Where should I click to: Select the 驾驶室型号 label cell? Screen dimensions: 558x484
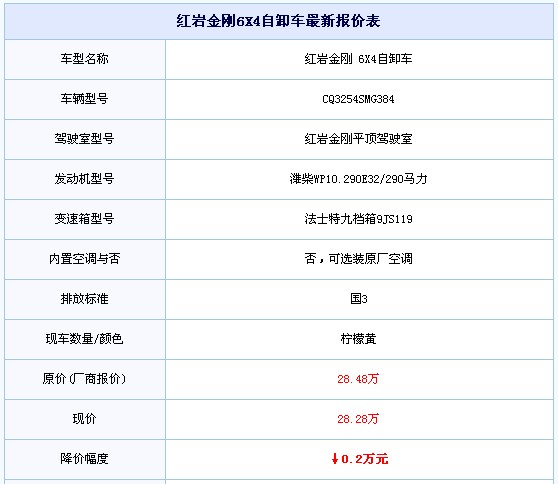pyautogui.click(x=85, y=139)
